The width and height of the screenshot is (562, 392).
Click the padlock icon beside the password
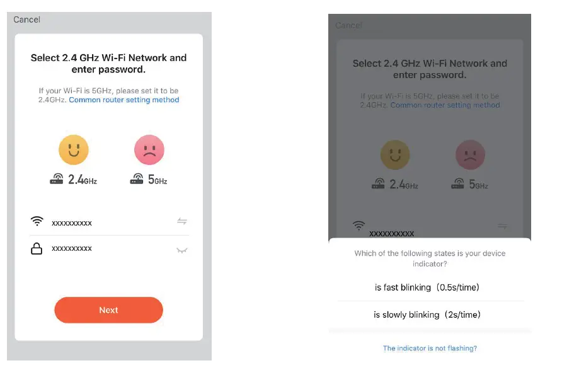pos(37,249)
